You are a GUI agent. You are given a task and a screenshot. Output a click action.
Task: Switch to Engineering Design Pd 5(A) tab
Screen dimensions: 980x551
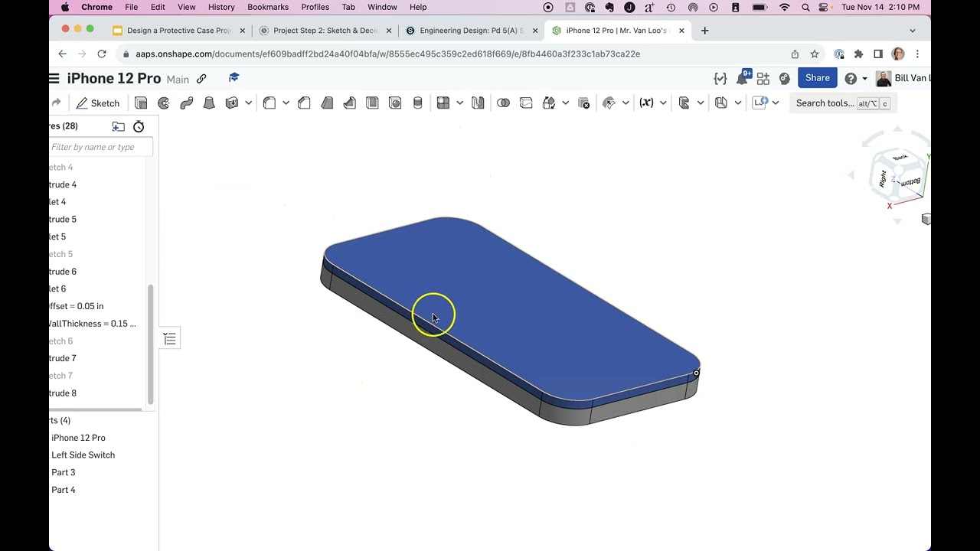(x=472, y=31)
